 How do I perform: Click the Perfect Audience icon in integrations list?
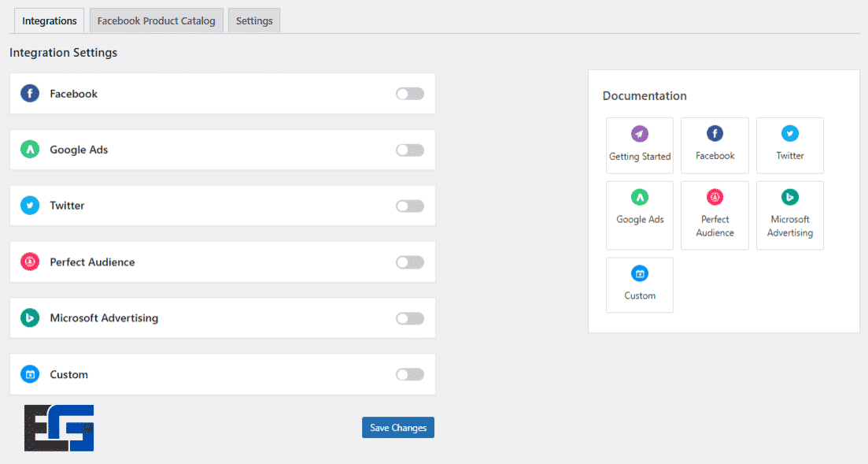(x=30, y=262)
